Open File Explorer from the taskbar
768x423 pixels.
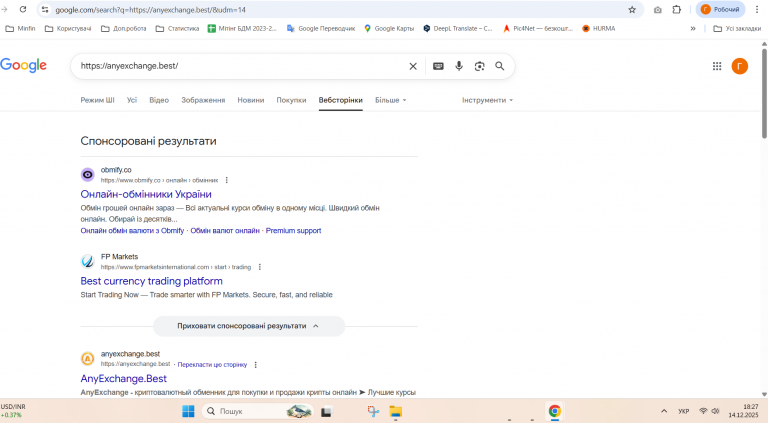click(396, 411)
